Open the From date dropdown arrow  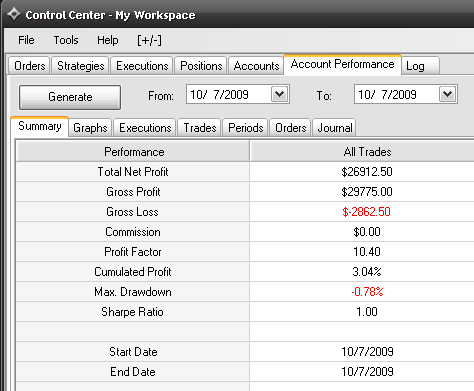[x=279, y=95]
